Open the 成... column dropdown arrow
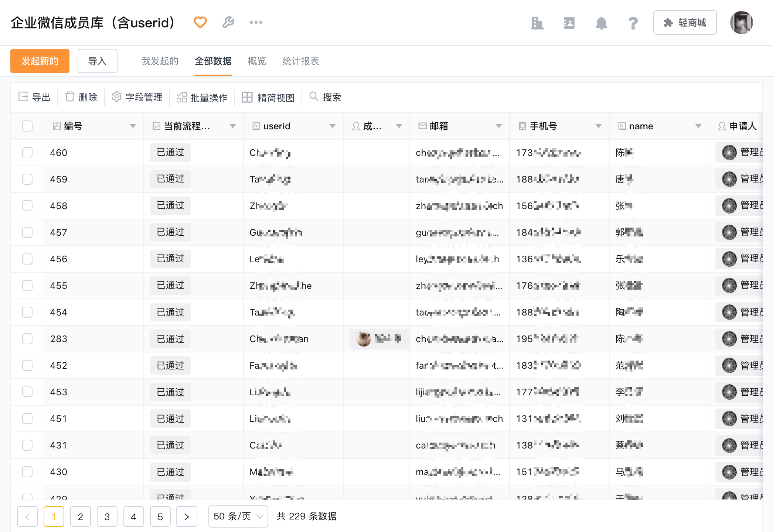The image size is (773, 532). pyautogui.click(x=399, y=126)
